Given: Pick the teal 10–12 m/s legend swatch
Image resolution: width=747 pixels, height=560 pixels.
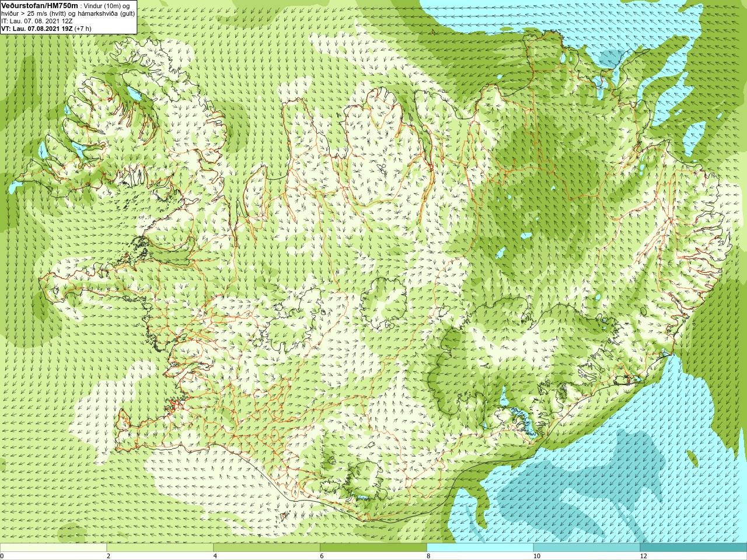Looking at the screenshot, I should click(587, 547).
